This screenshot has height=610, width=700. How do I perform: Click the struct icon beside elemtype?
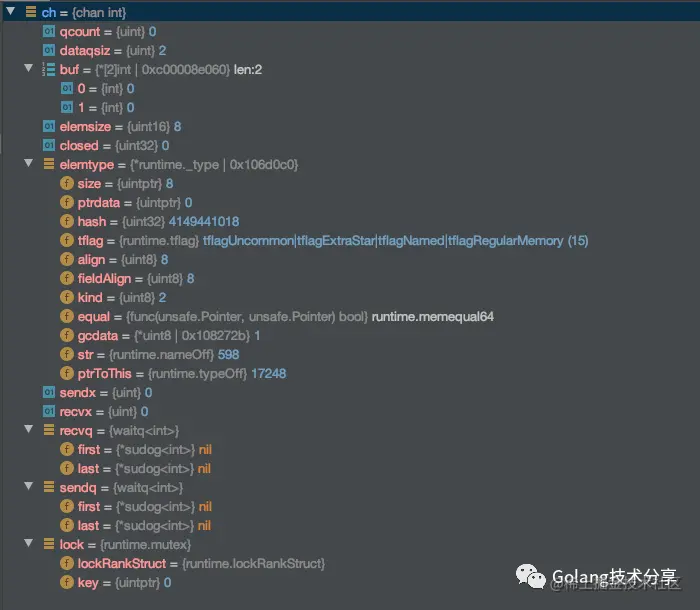coord(49,164)
